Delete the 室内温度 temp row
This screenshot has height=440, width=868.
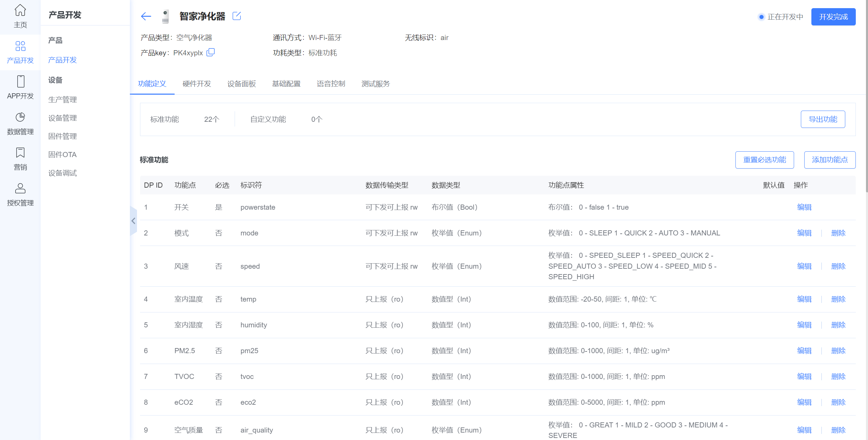coord(839,299)
